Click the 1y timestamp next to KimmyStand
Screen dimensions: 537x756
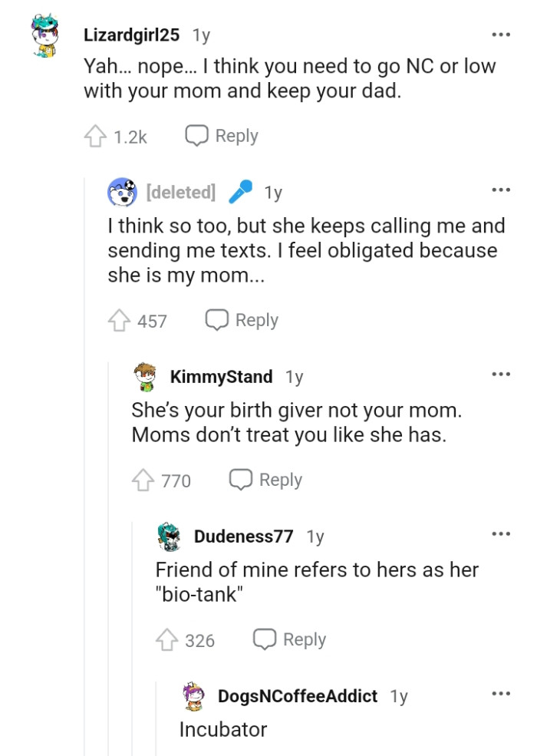pyautogui.click(x=294, y=377)
